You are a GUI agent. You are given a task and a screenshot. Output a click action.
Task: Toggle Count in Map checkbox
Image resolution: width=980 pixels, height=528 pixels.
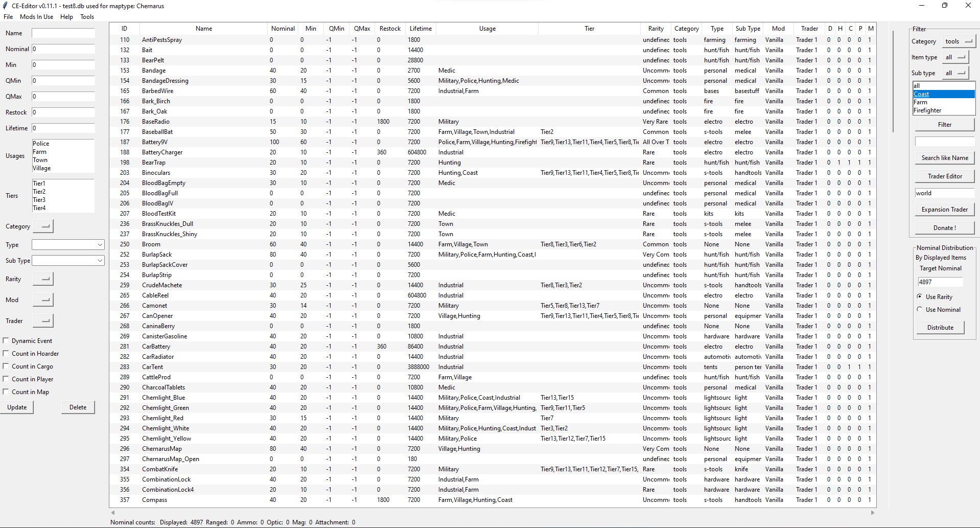click(x=6, y=392)
